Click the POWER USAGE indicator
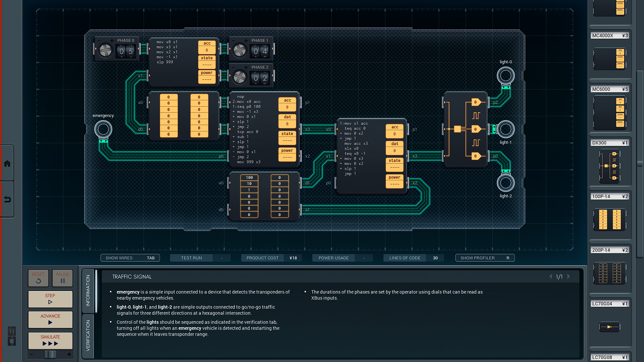Image resolution: width=644 pixels, height=362 pixels. coord(342,258)
